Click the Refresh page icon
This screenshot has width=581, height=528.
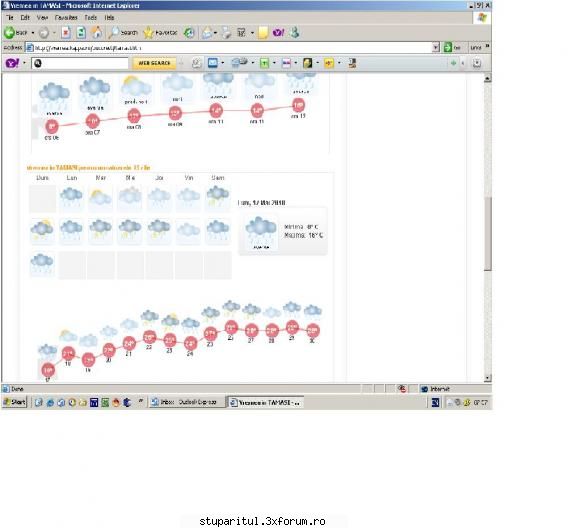[x=81, y=33]
